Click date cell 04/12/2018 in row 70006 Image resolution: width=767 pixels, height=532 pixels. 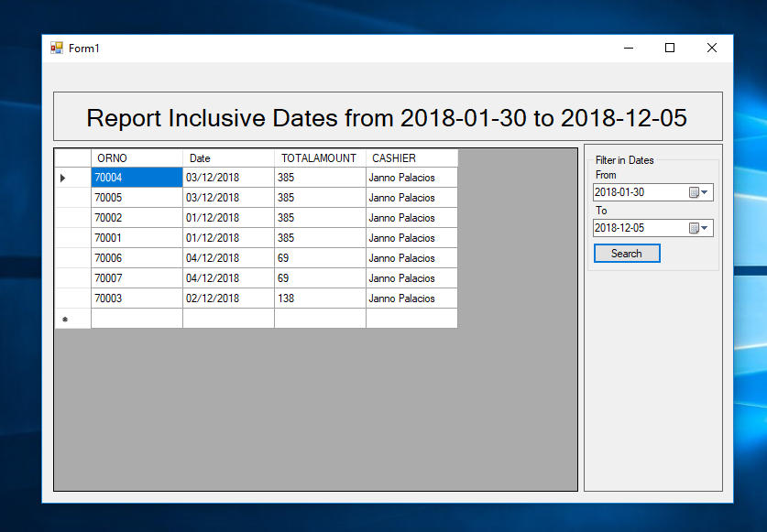[x=228, y=257]
